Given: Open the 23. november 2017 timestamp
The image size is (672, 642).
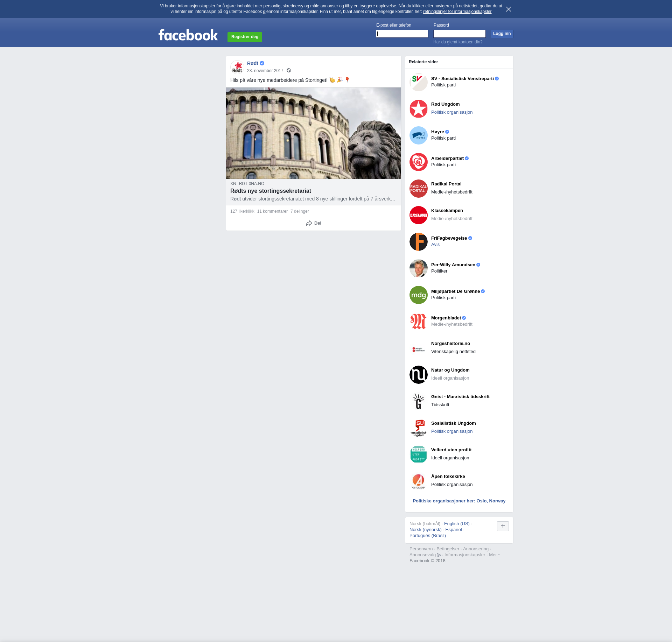Looking at the screenshot, I should pyautogui.click(x=265, y=71).
